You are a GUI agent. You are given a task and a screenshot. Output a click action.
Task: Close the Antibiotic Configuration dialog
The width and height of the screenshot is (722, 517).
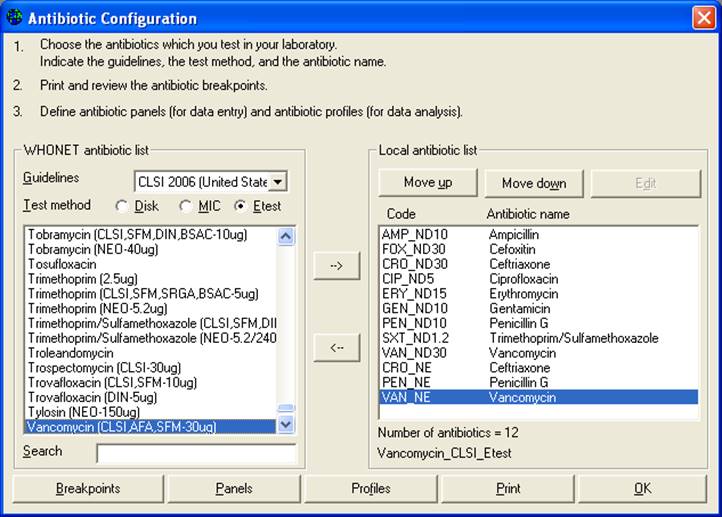(x=704, y=18)
